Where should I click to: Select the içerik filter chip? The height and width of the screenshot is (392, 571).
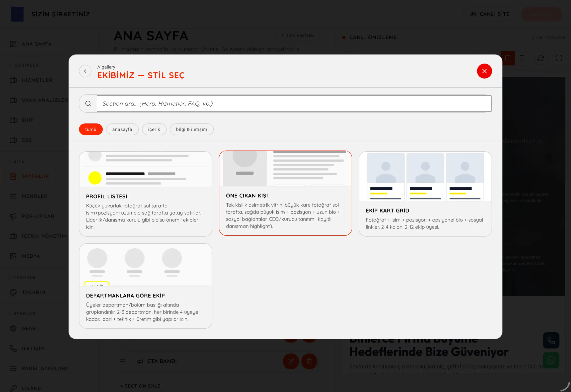pyautogui.click(x=154, y=129)
